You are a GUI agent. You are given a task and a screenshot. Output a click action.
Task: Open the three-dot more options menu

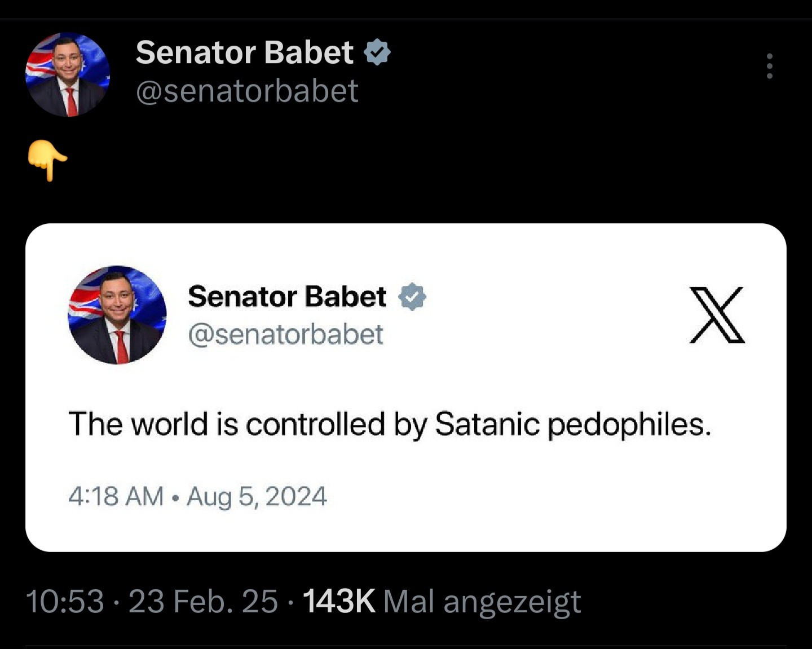tap(769, 67)
